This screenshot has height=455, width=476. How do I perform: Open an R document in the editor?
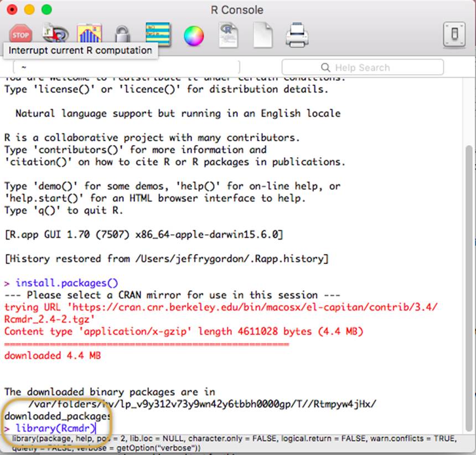point(227,35)
